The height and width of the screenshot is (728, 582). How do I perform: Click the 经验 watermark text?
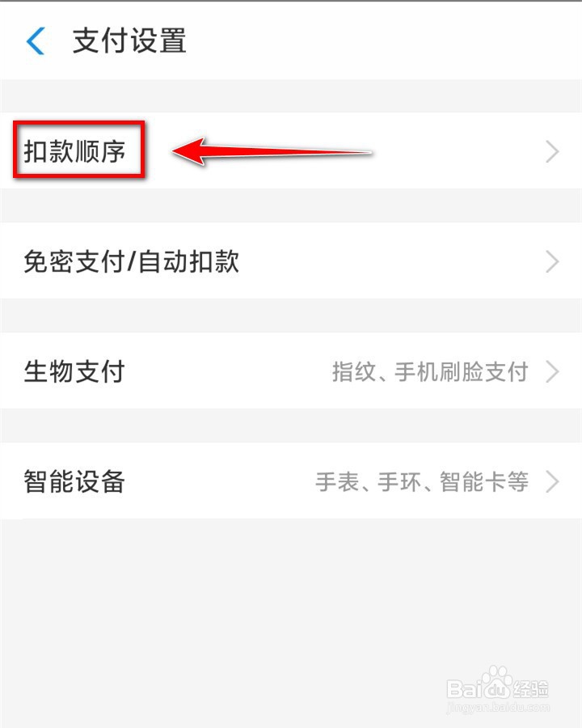click(x=531, y=689)
